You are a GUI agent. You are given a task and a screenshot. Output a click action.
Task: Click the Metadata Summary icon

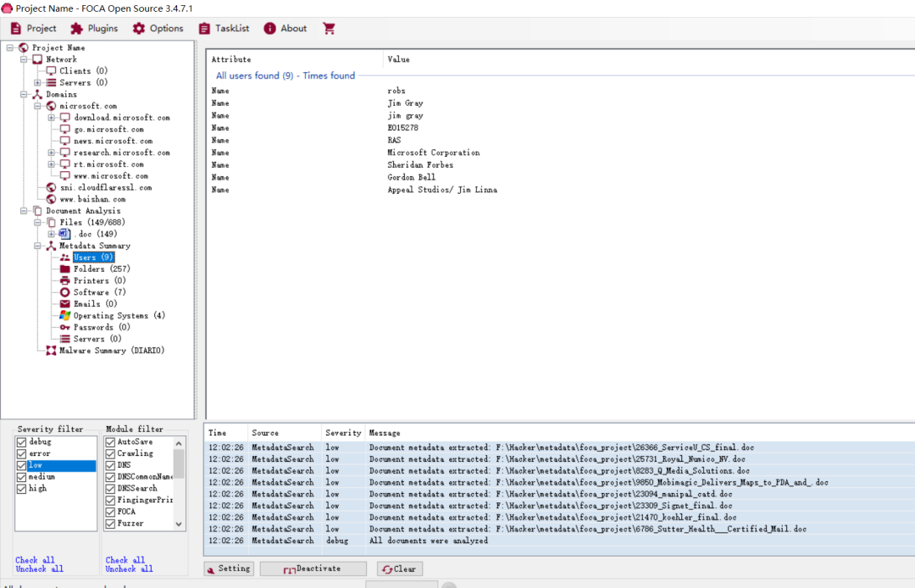tap(52, 247)
